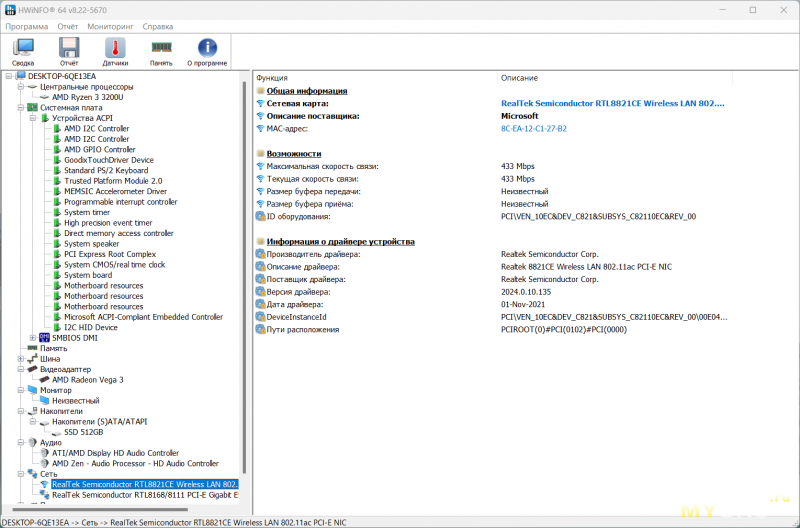Select Standard PS/2 Keyboard tree item
The image size is (800, 528).
[x=106, y=170]
